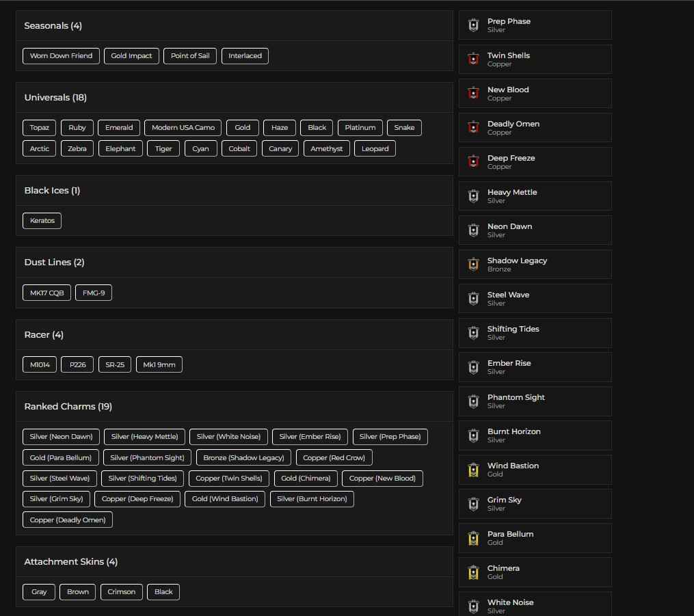Select the M1014 racer chip
This screenshot has height=616, width=694.
coord(39,364)
